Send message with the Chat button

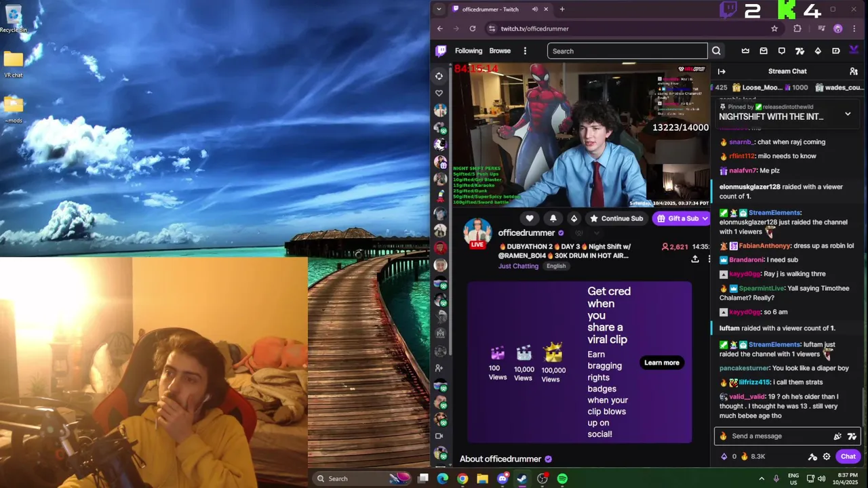point(848,457)
